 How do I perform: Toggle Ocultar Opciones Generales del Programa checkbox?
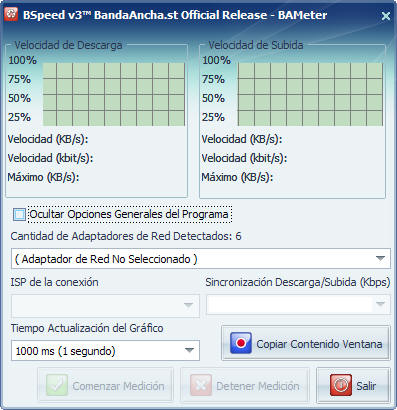[19, 214]
